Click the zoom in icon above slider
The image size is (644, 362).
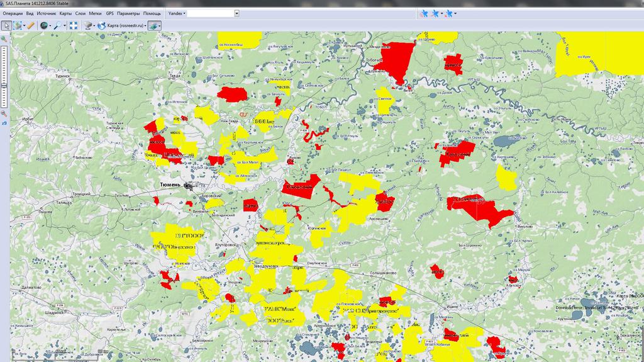[4, 39]
